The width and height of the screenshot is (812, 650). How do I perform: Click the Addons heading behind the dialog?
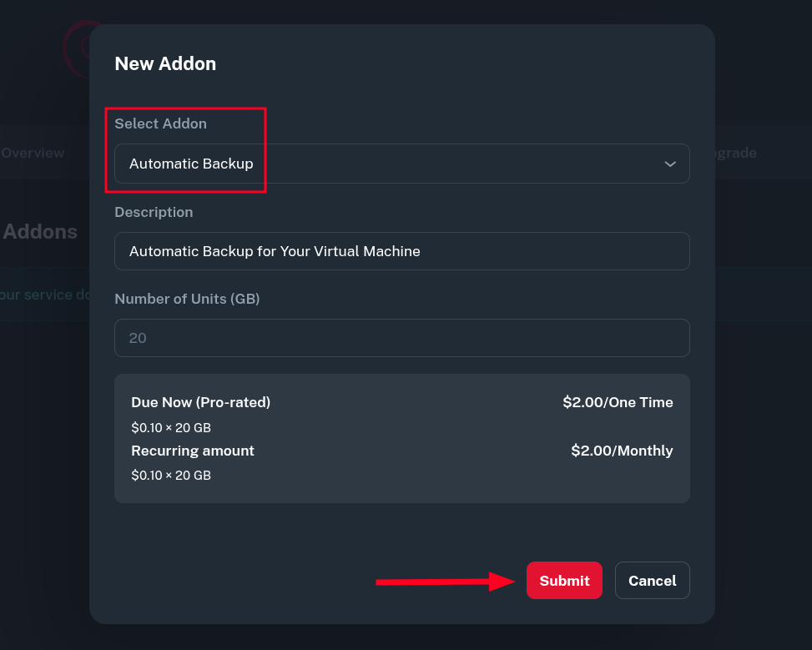point(40,232)
